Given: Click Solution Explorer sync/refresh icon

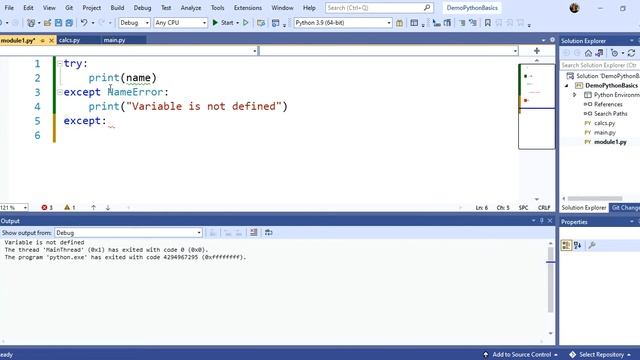Looking at the screenshot, I should [x=631, y=53].
